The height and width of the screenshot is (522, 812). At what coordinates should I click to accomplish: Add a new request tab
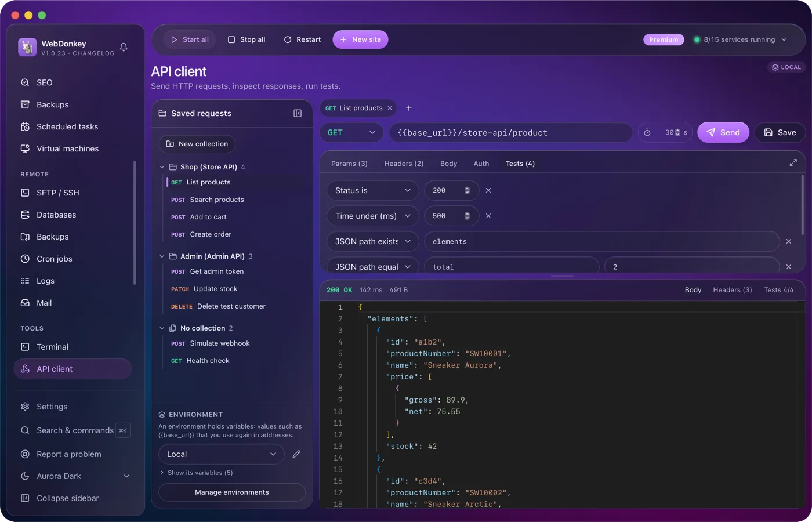pyautogui.click(x=409, y=108)
